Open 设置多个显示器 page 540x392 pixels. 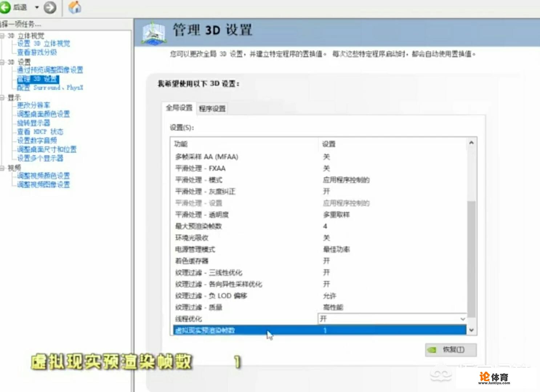[40, 158]
